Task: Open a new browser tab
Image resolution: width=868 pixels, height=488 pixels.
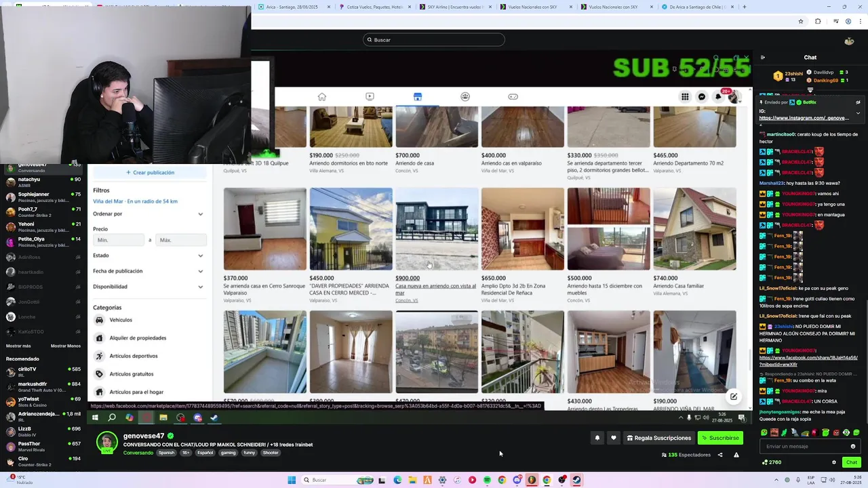Action: [x=745, y=7]
